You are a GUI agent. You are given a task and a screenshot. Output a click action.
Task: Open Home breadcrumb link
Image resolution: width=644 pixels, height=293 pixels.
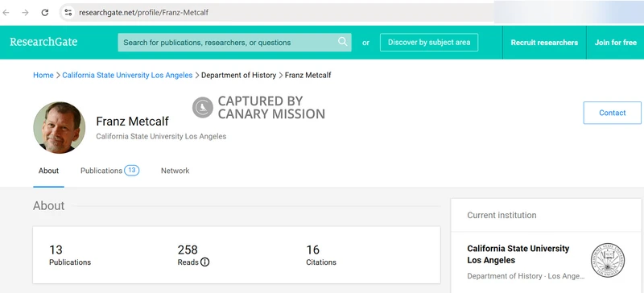[43, 75]
